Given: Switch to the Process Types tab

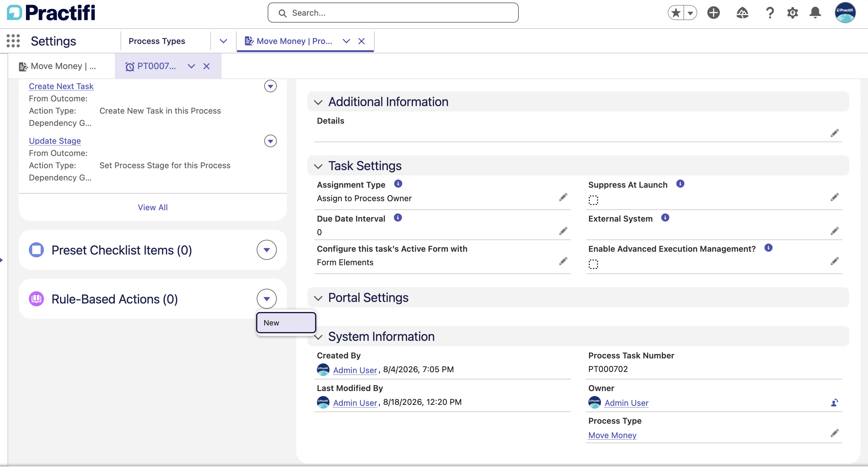Looking at the screenshot, I should [157, 41].
